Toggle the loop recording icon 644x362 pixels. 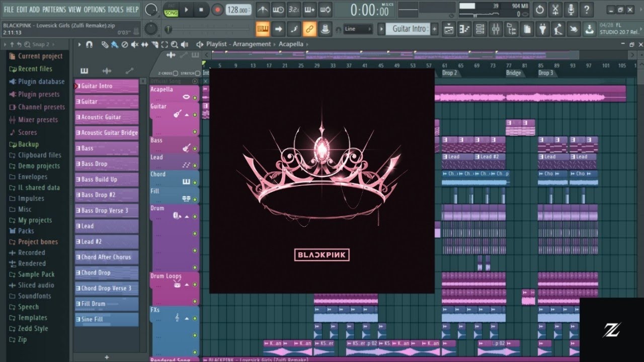pos(326,10)
